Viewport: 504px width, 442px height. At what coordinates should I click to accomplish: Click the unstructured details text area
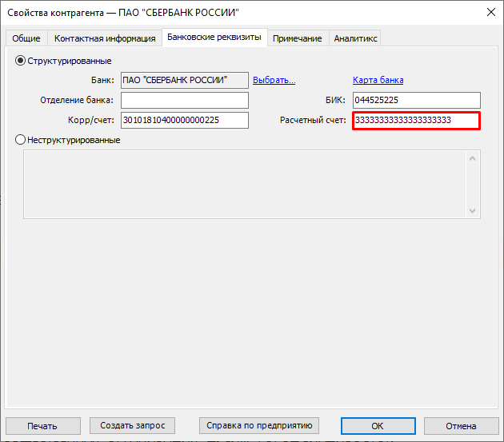click(x=245, y=185)
